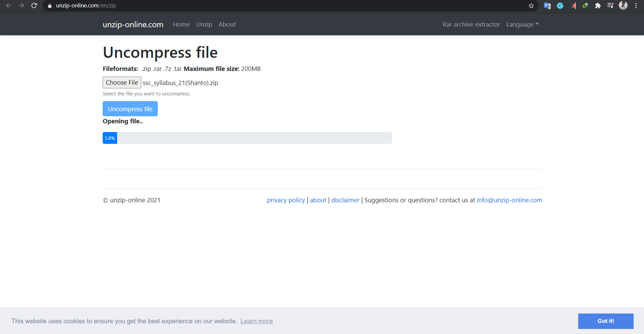
Task: Open cookie Learn more link
Action: 256,321
